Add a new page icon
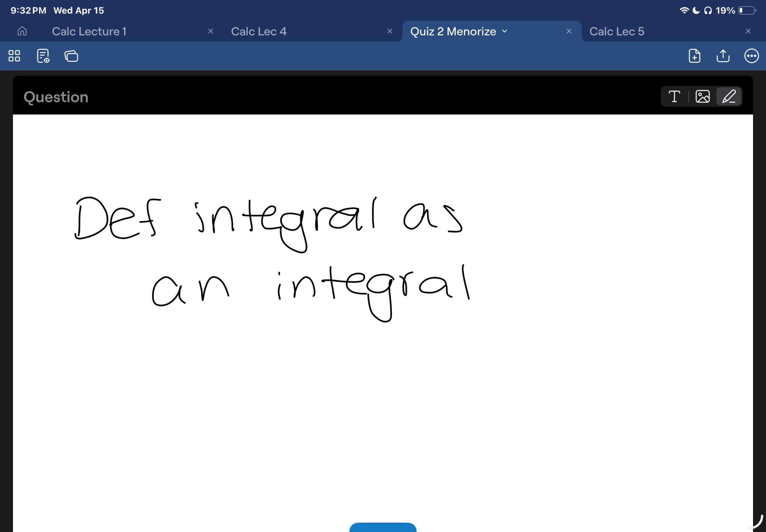Image resolution: width=766 pixels, height=532 pixels. [694, 56]
